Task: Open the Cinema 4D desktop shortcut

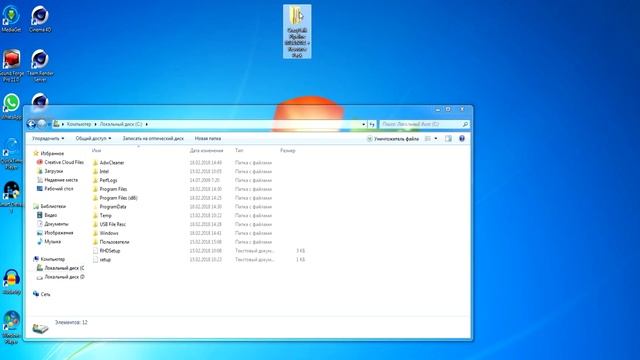Action: [40, 19]
